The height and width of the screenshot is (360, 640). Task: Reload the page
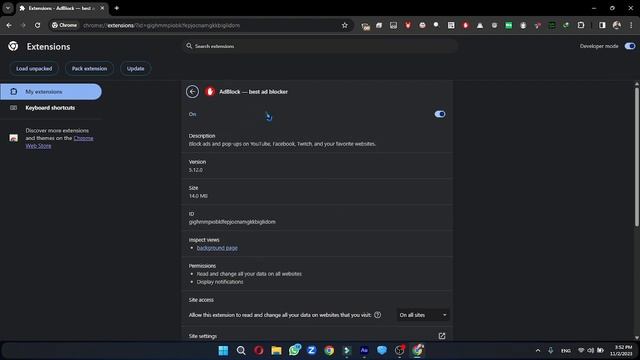[37, 25]
